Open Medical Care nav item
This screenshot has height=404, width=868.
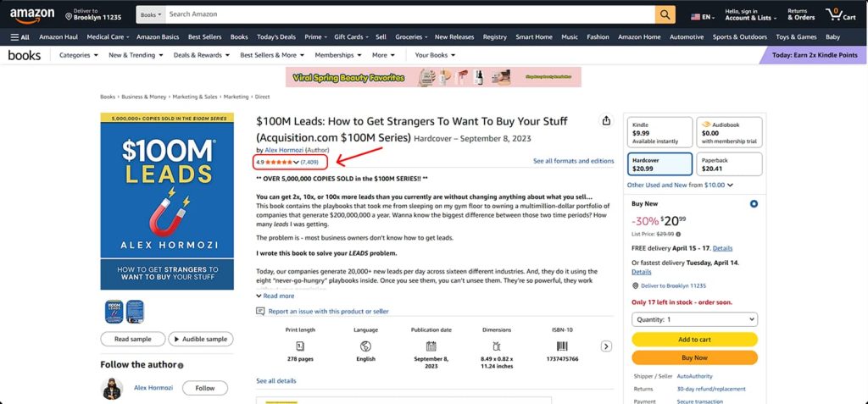click(108, 37)
